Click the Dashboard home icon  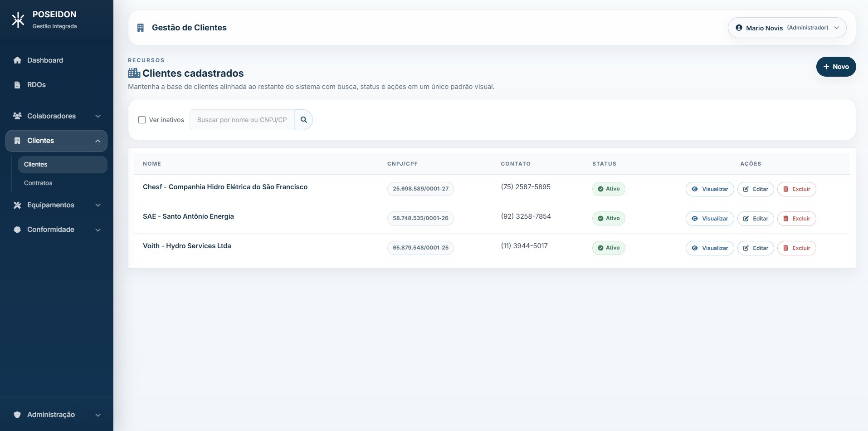coord(17,60)
